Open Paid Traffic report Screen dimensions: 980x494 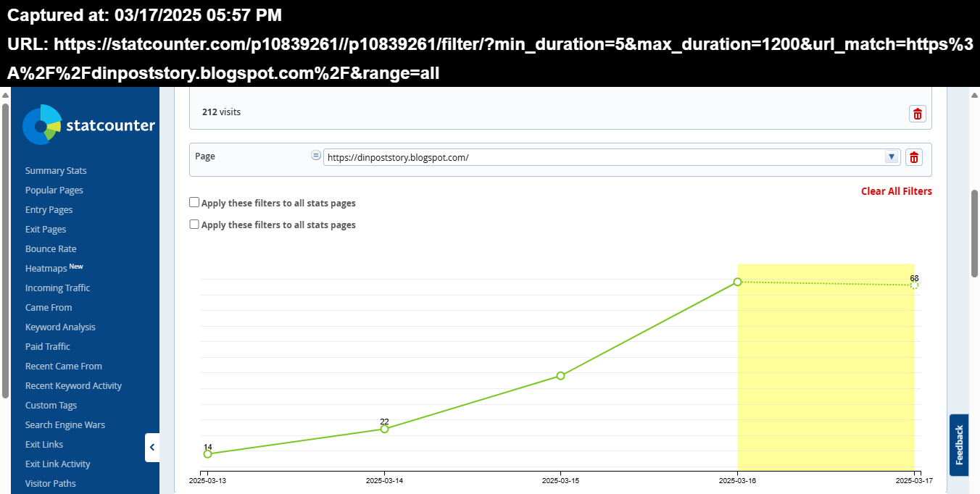click(x=48, y=347)
